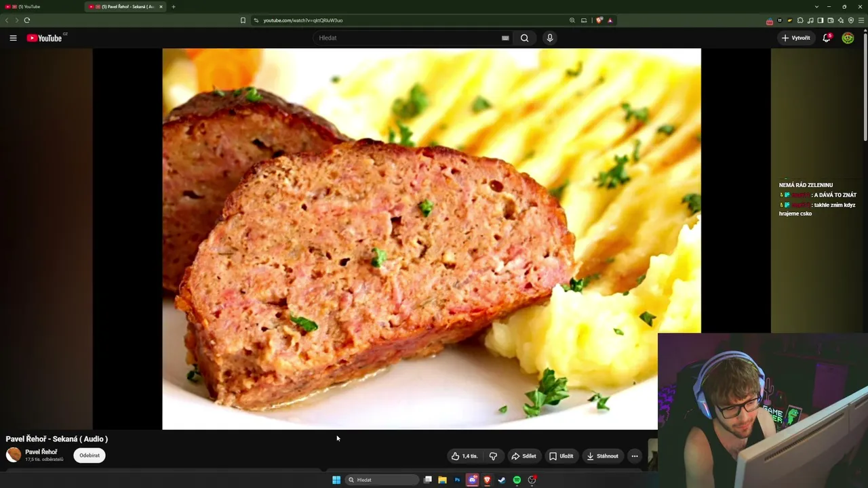Open a new browser tab
Viewport: 868px width, 488px height.
tap(173, 7)
